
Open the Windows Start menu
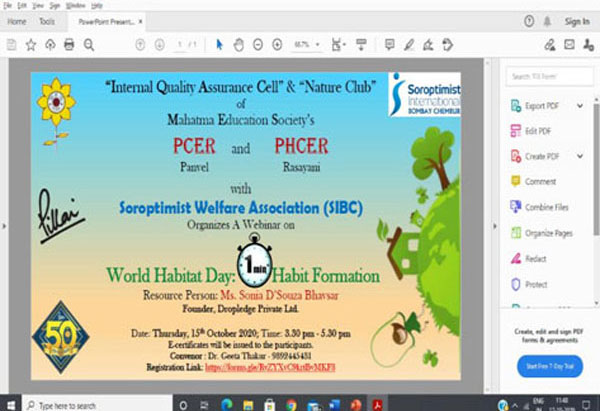11,404
